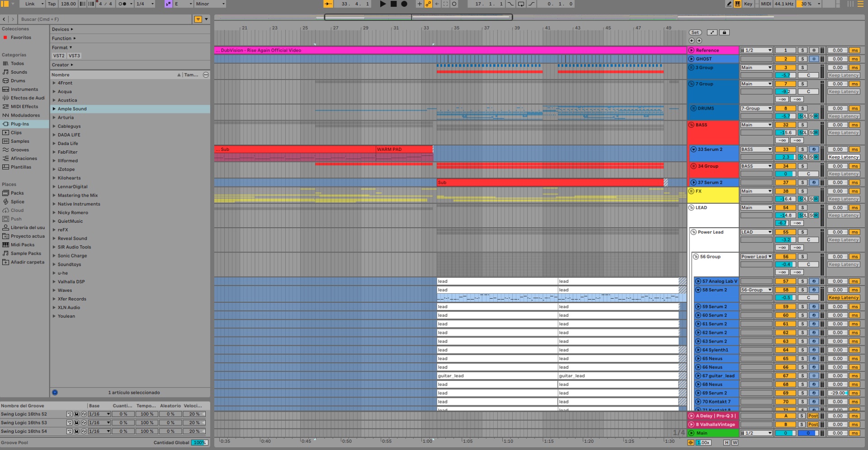Viewport: 868px width, 450px height.
Task: Open the Instruments category
Action: tap(24, 89)
